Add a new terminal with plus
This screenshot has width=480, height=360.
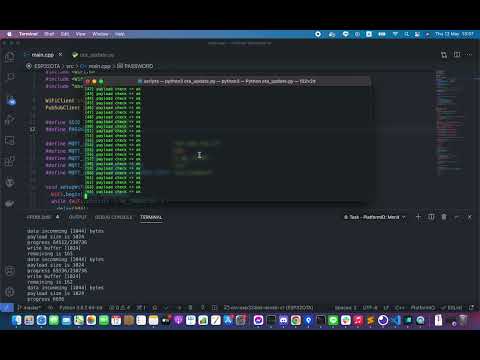418,217
